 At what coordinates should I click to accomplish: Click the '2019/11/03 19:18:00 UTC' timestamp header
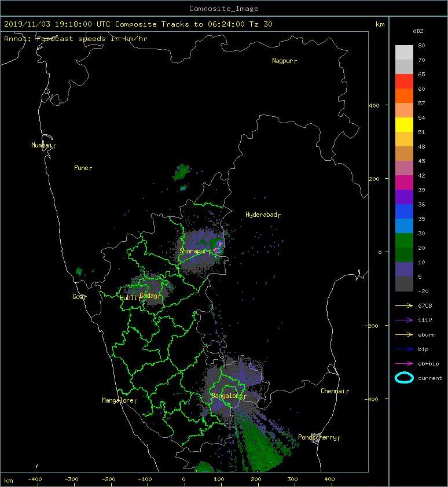[57, 24]
